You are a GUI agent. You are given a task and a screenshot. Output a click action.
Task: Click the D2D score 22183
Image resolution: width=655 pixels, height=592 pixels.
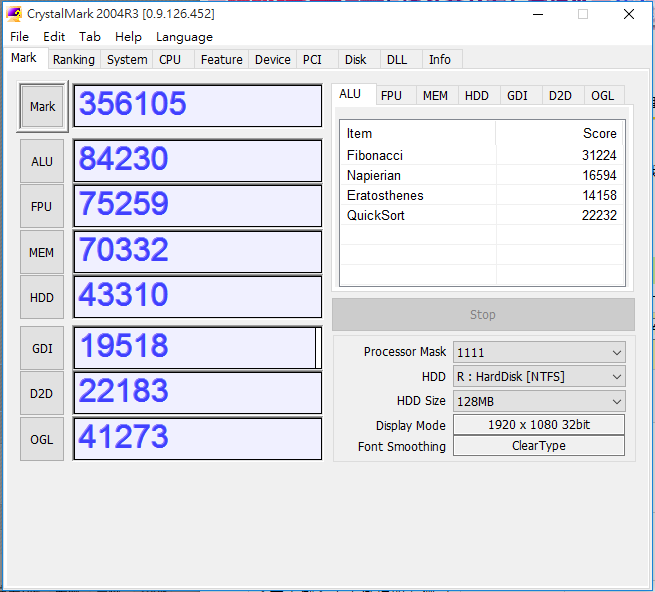[198, 393]
